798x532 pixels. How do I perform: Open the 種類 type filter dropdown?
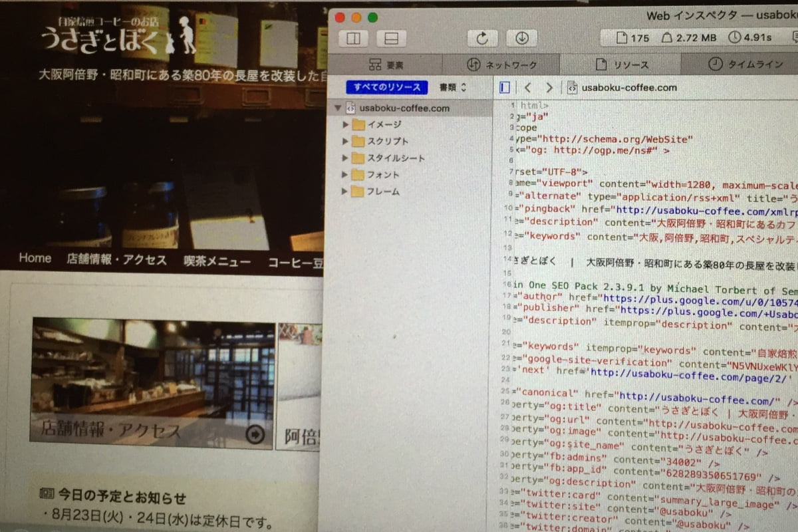453,87
